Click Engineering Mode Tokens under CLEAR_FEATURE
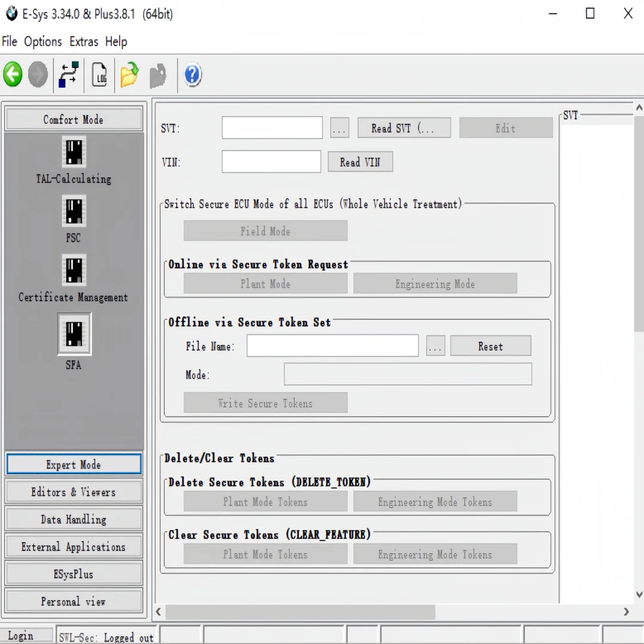The width and height of the screenshot is (644, 644). 435,554
